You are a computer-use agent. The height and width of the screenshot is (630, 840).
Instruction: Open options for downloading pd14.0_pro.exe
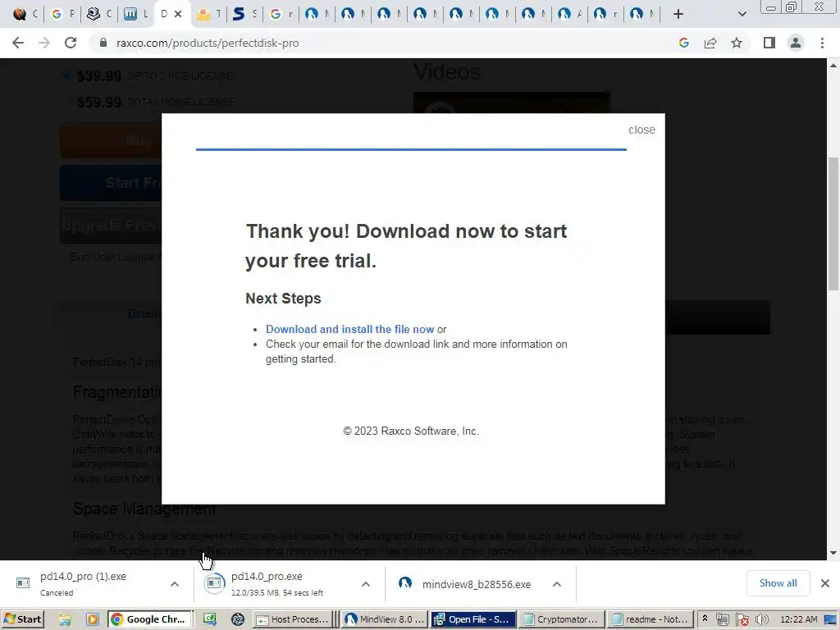[x=366, y=584]
